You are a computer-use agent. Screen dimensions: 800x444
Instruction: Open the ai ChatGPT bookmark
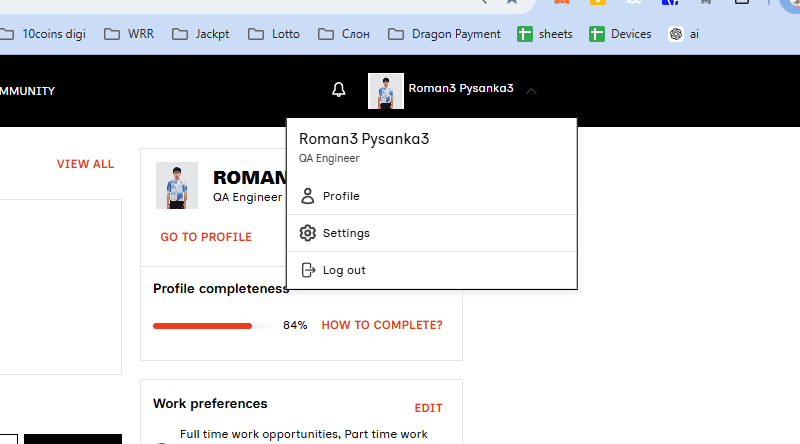[x=684, y=34]
